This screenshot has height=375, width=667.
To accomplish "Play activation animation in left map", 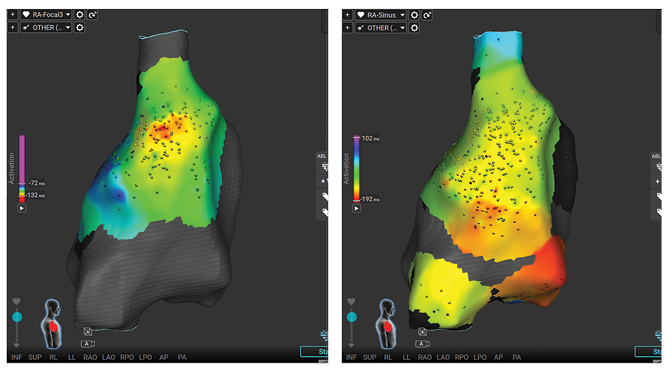I will [22, 208].
